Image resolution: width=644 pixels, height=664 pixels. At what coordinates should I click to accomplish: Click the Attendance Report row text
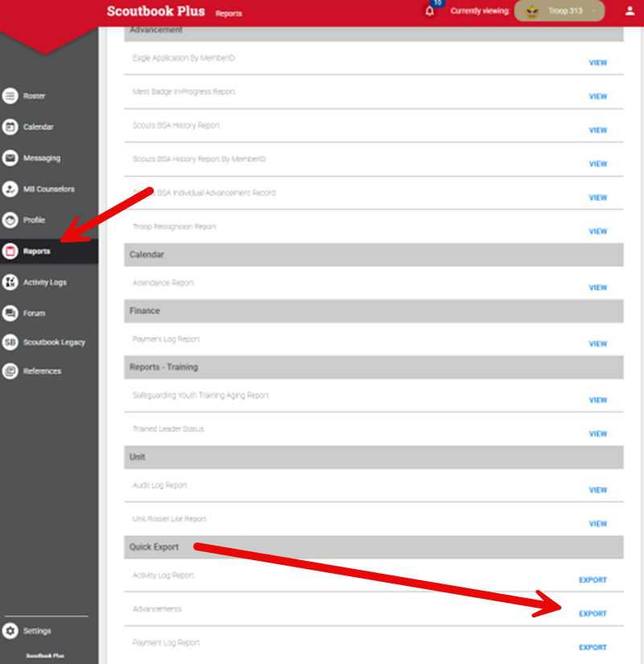[x=163, y=283]
